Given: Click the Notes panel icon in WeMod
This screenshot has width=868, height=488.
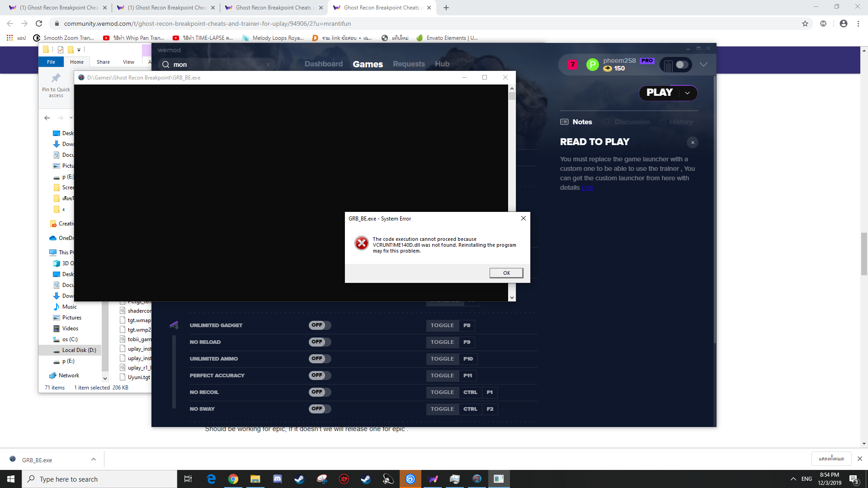Looking at the screenshot, I should coord(565,122).
